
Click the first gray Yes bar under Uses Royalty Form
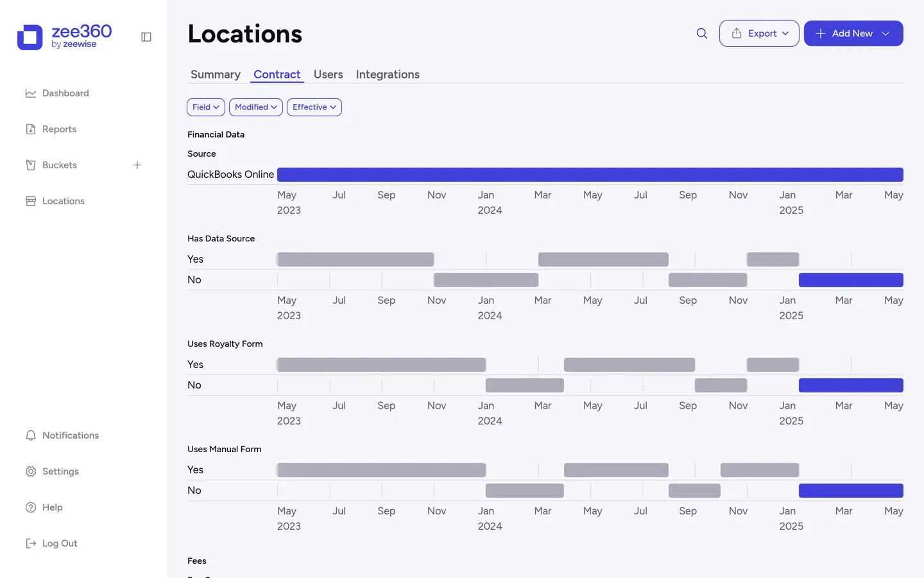tap(381, 365)
